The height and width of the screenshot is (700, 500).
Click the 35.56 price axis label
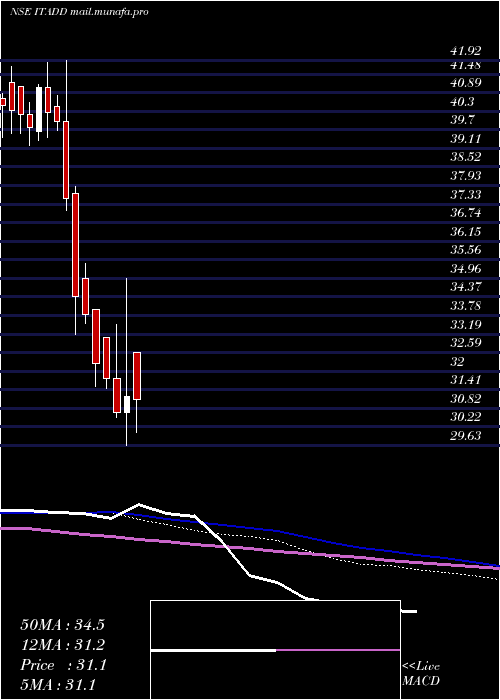(x=466, y=250)
